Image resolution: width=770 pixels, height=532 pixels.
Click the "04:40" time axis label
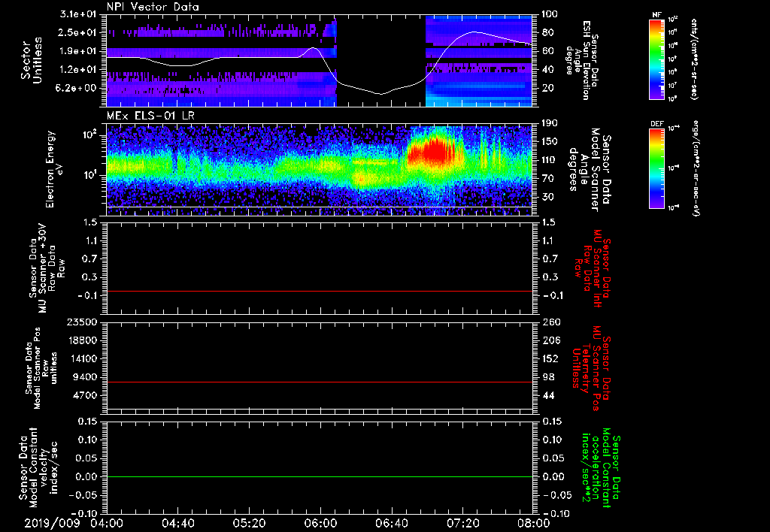[x=177, y=523]
